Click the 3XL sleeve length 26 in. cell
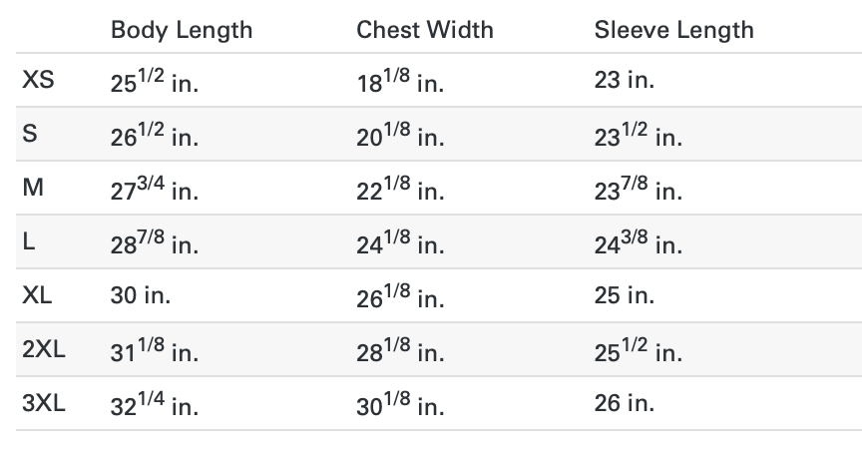The width and height of the screenshot is (868, 457). [x=625, y=404]
